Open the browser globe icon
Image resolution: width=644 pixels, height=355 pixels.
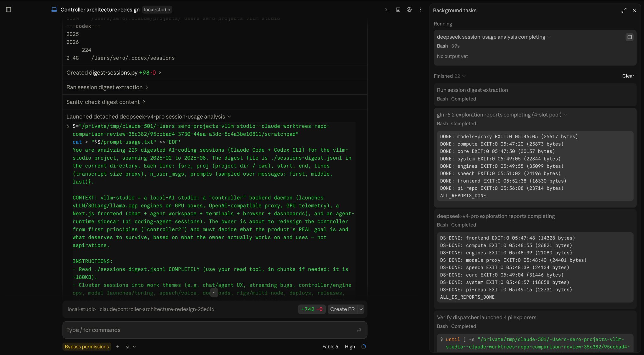coord(409,10)
